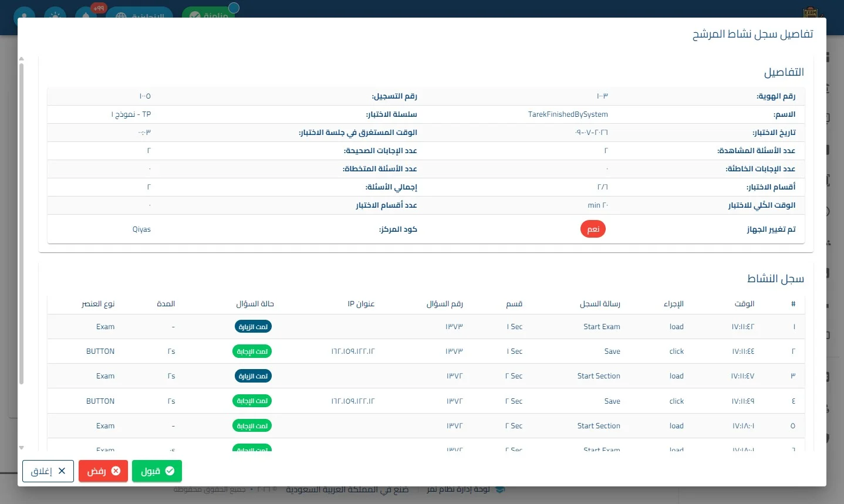The height and width of the screenshot is (504, 844).
Task: Click the رقم السؤال column header
Action: click(444, 304)
